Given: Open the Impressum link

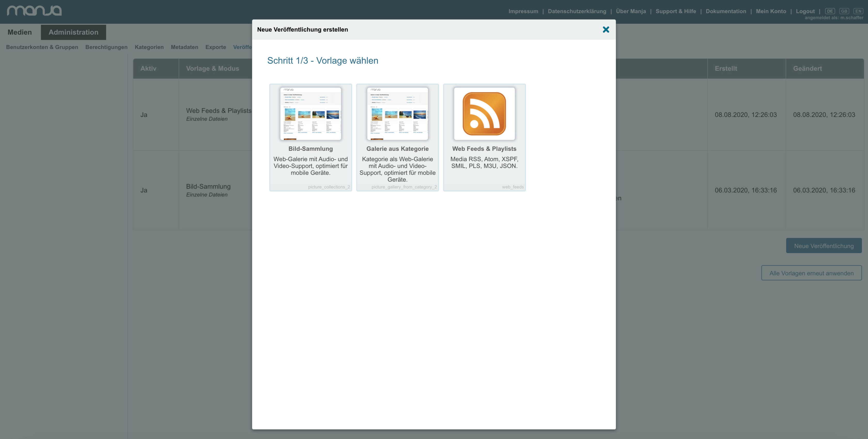Looking at the screenshot, I should 523,11.
